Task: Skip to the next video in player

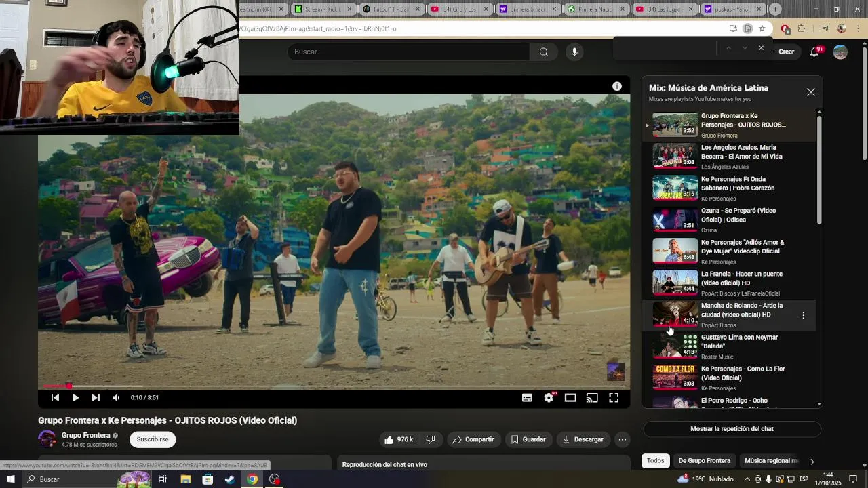Action: [x=96, y=398]
